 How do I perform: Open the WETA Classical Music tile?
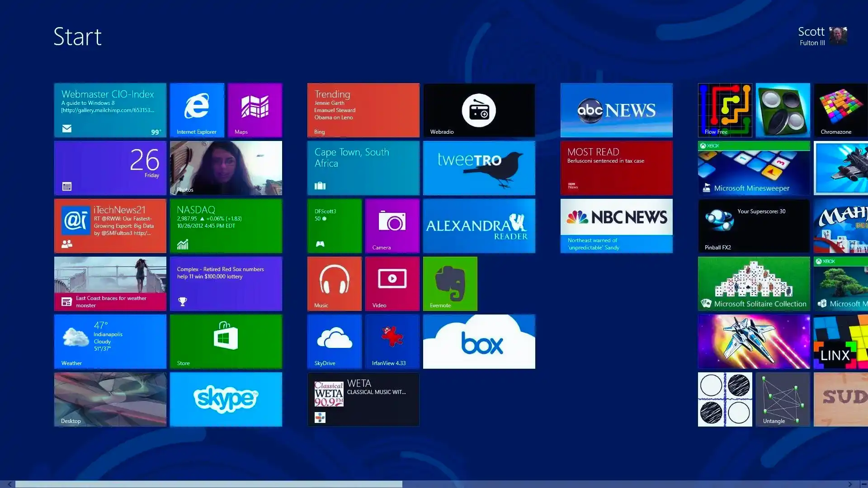tap(363, 399)
